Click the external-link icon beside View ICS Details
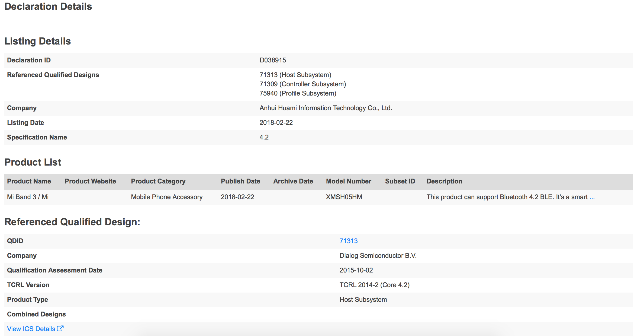The height and width of the screenshot is (336, 644). coord(60,329)
